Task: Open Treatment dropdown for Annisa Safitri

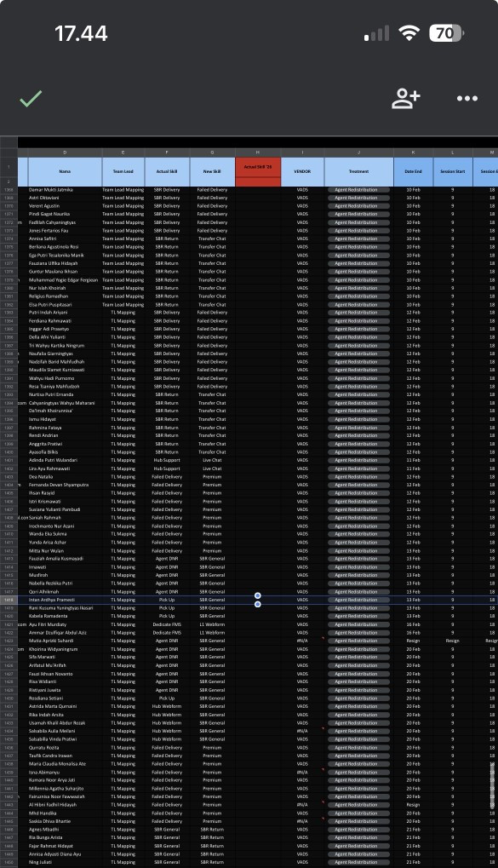Action: tap(358, 239)
